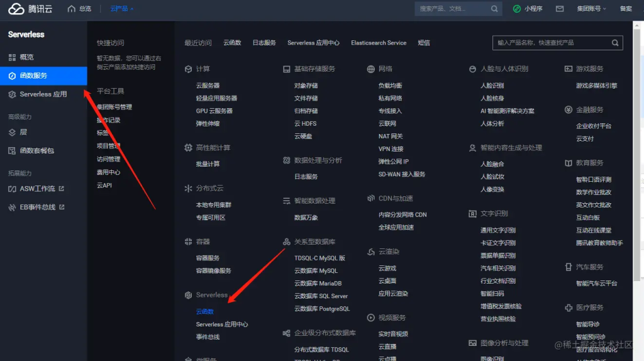644x361 pixels.
Task: Click the 游戏服务 category icon
Action: (568, 69)
